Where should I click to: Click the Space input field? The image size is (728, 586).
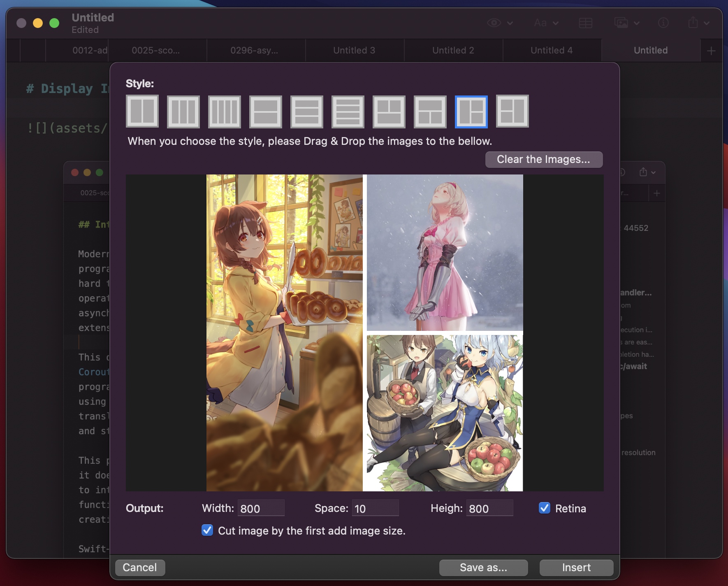(375, 508)
